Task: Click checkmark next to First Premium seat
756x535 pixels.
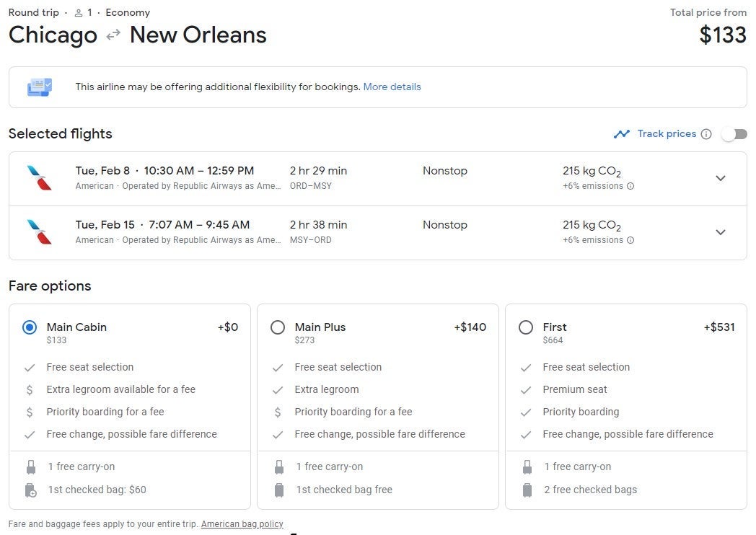Action: point(526,390)
